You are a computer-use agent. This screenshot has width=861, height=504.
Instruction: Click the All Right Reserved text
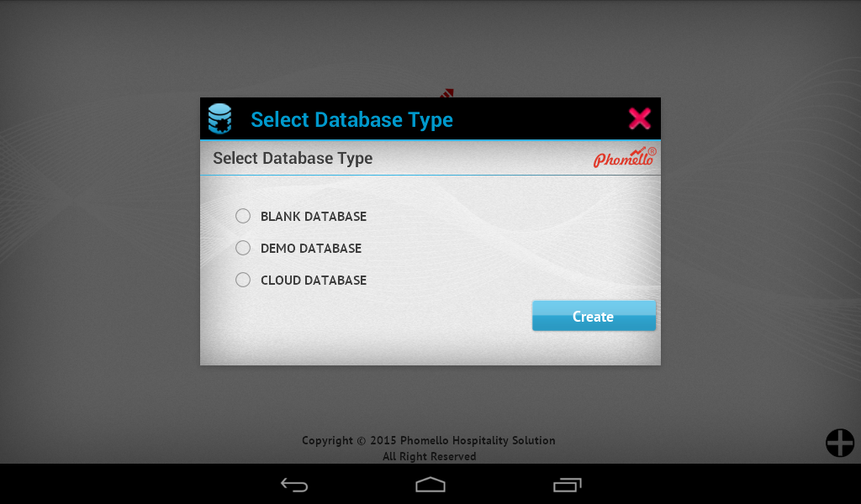click(x=430, y=456)
